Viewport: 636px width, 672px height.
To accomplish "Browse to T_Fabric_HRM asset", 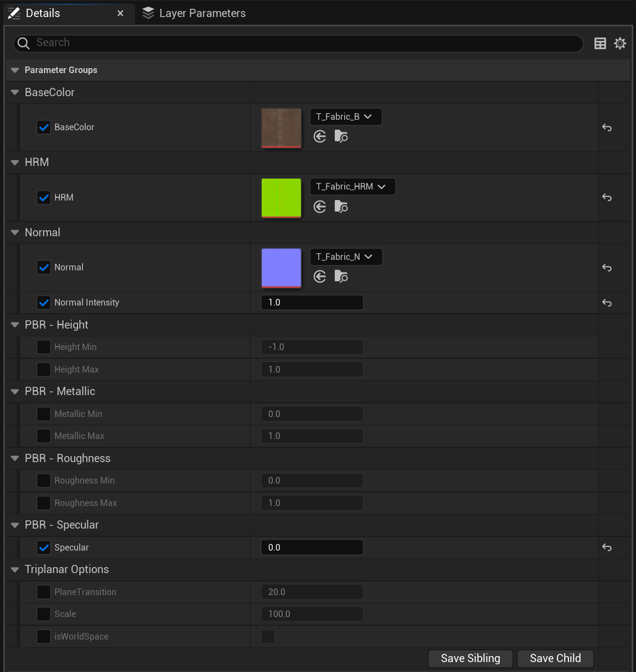I will (x=341, y=207).
